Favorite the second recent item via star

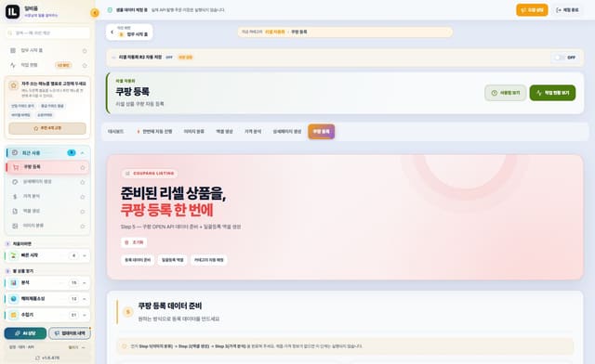click(x=83, y=182)
